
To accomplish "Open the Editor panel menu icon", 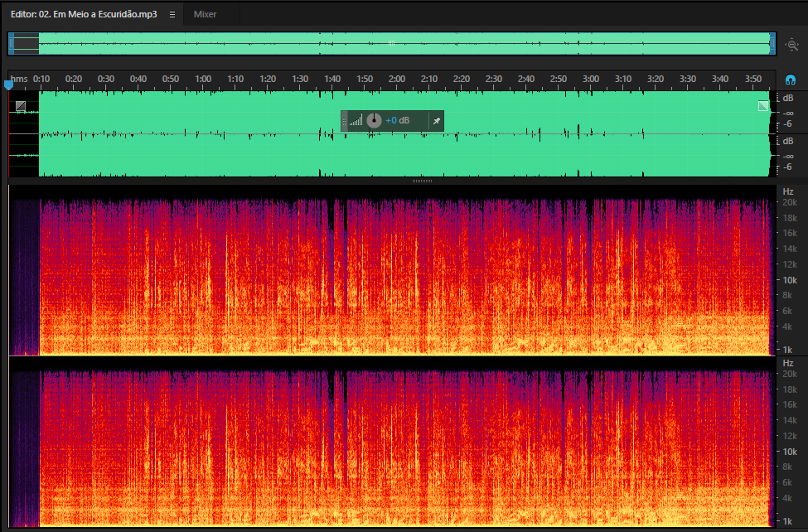I will (172, 14).
